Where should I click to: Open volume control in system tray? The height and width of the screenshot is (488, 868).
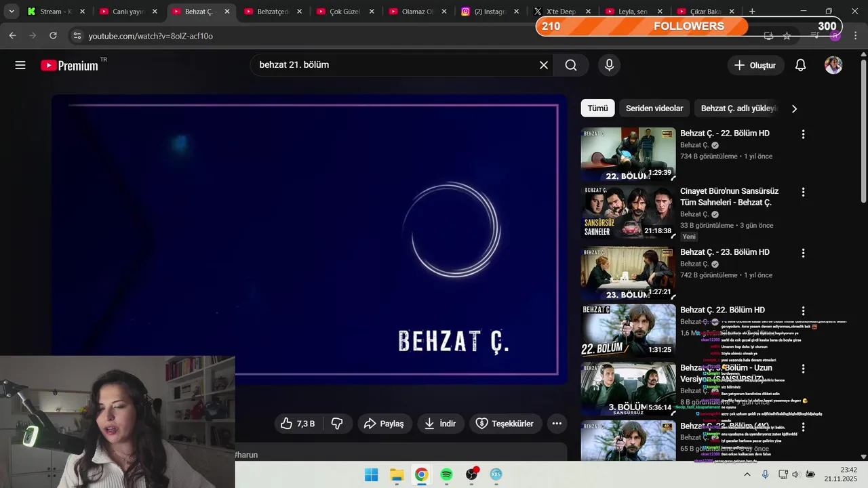pos(795,474)
